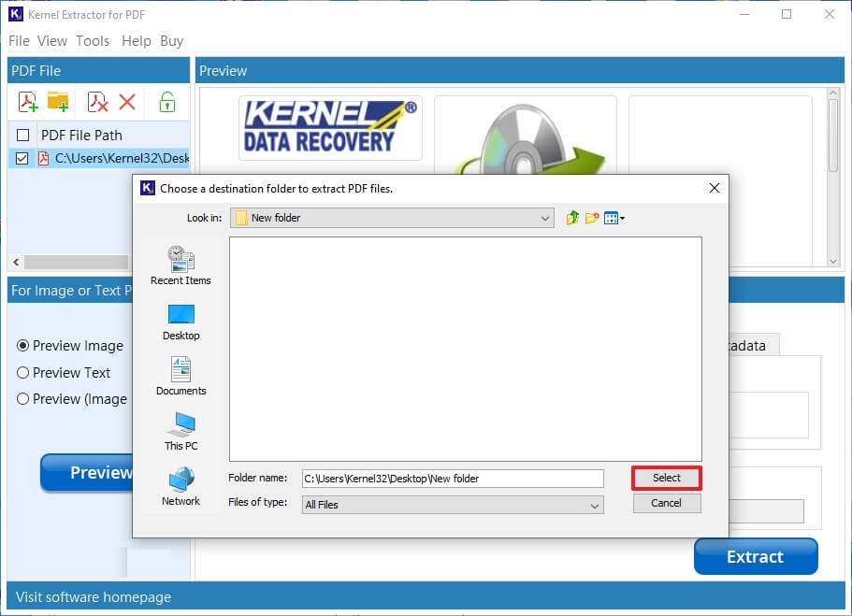Toggle the PDF File Path header checkbox
The image size is (852, 616).
point(22,135)
